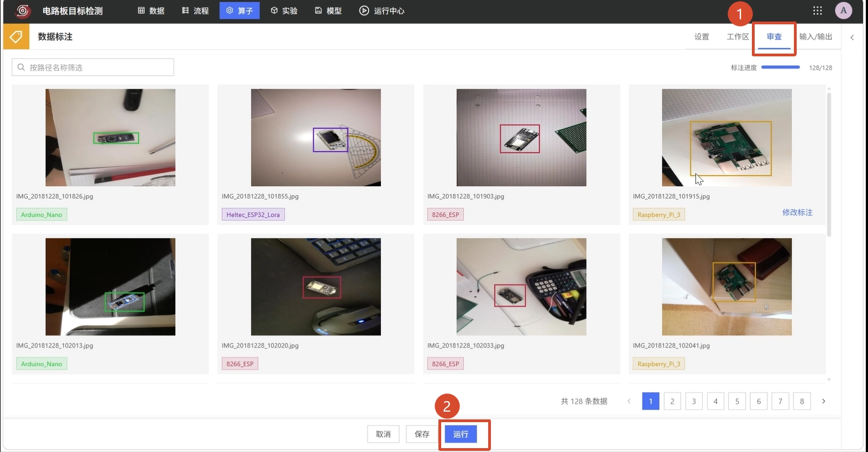The height and width of the screenshot is (452, 868).
Task: Click the Heltec_ESP32_Lora label tag
Action: tap(253, 214)
